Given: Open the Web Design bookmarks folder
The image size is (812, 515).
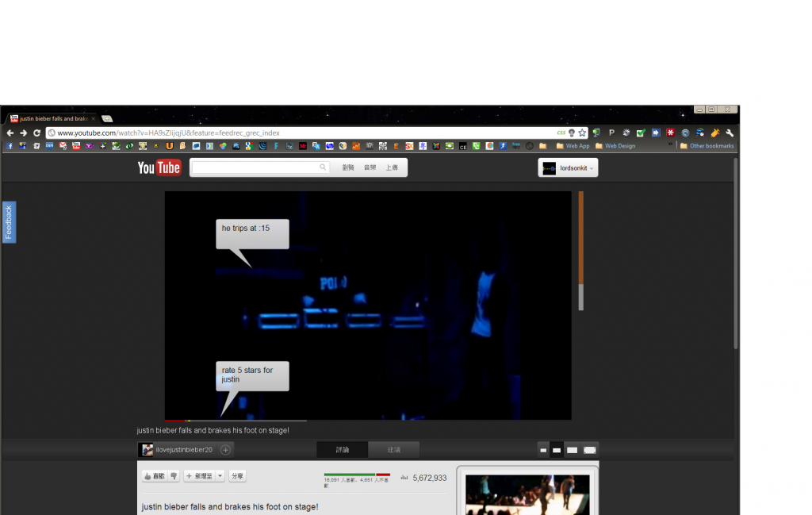Looking at the screenshot, I should pyautogui.click(x=615, y=146).
